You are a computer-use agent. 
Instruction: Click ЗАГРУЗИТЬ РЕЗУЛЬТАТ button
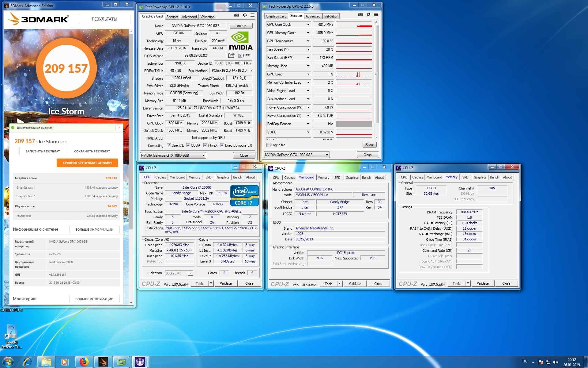pos(43,151)
